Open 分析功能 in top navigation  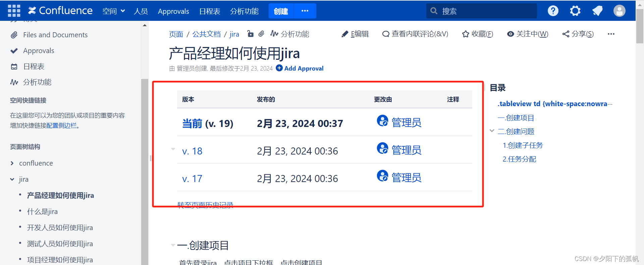[x=244, y=11]
